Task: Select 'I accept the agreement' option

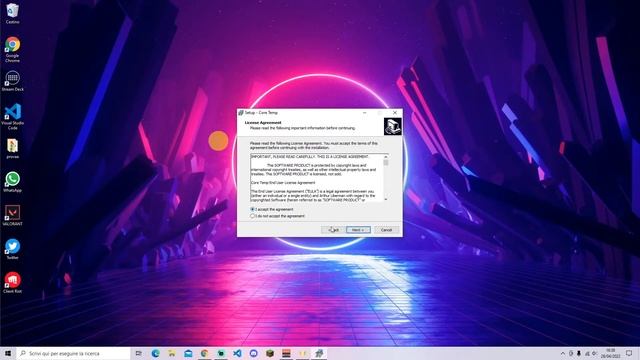Action: (x=272, y=209)
